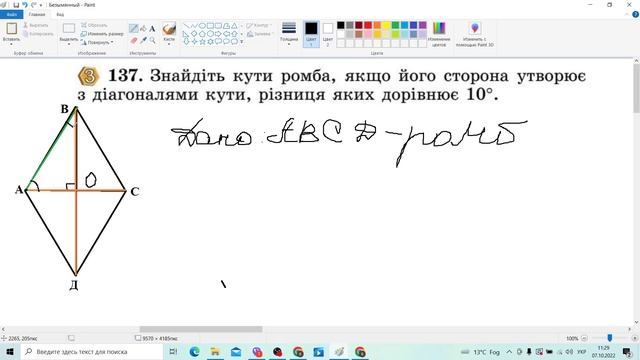The image size is (640, 360).
Task: Open the Rotate (Повернуть) dropdown
Action: pos(98,42)
